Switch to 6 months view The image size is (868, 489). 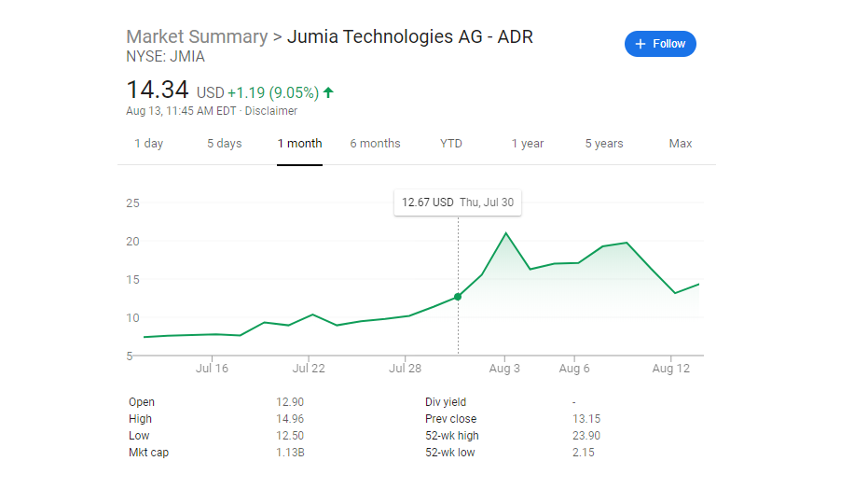[375, 144]
